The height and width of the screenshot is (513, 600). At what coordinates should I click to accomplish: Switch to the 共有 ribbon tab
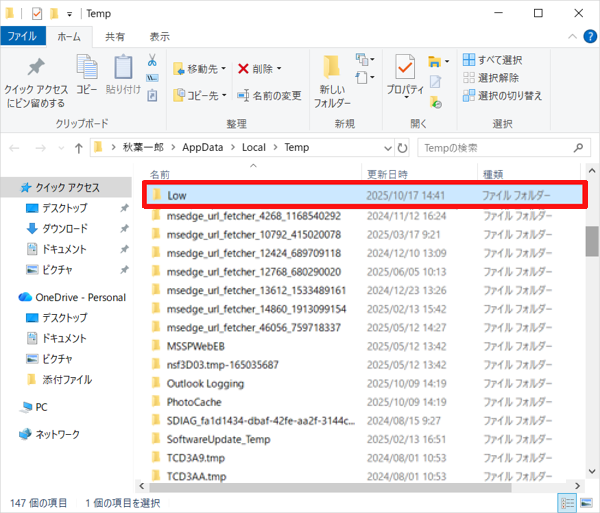(116, 36)
